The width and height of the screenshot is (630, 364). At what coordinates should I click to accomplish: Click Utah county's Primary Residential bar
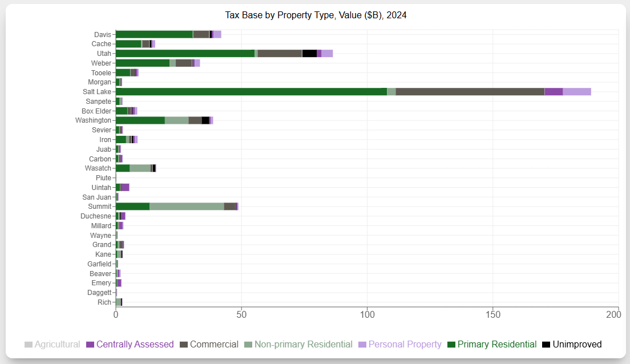coord(185,54)
